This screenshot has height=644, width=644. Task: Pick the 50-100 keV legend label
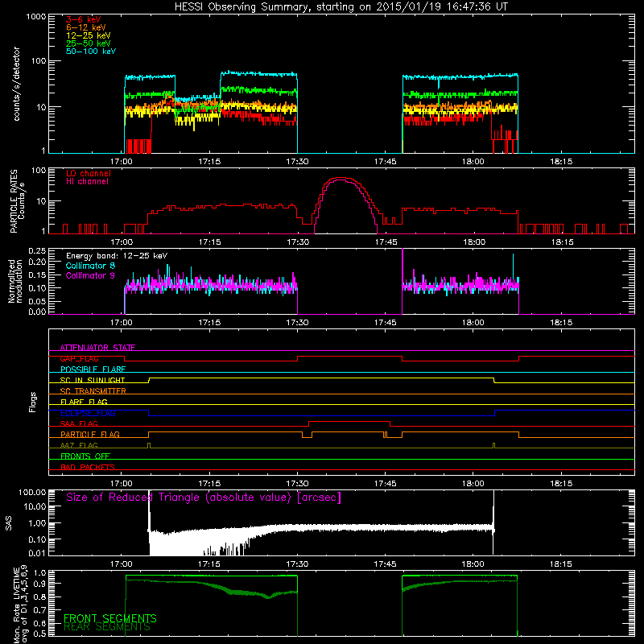click(91, 52)
